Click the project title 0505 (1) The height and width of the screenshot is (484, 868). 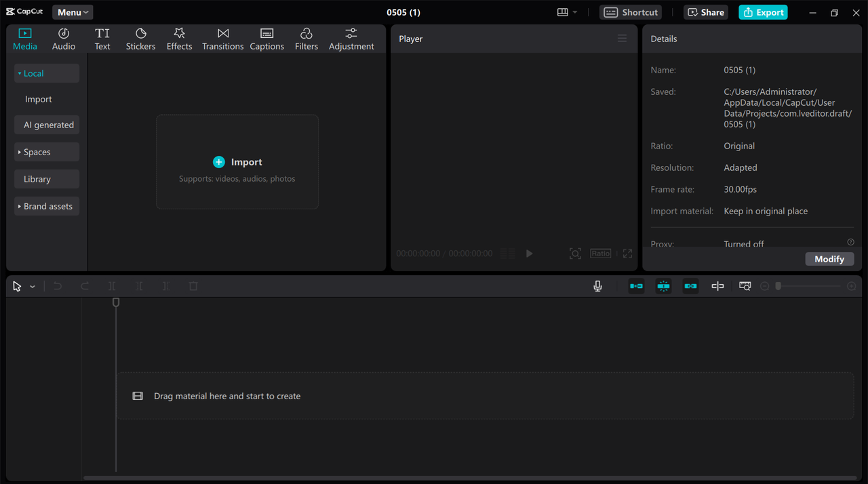coord(403,12)
